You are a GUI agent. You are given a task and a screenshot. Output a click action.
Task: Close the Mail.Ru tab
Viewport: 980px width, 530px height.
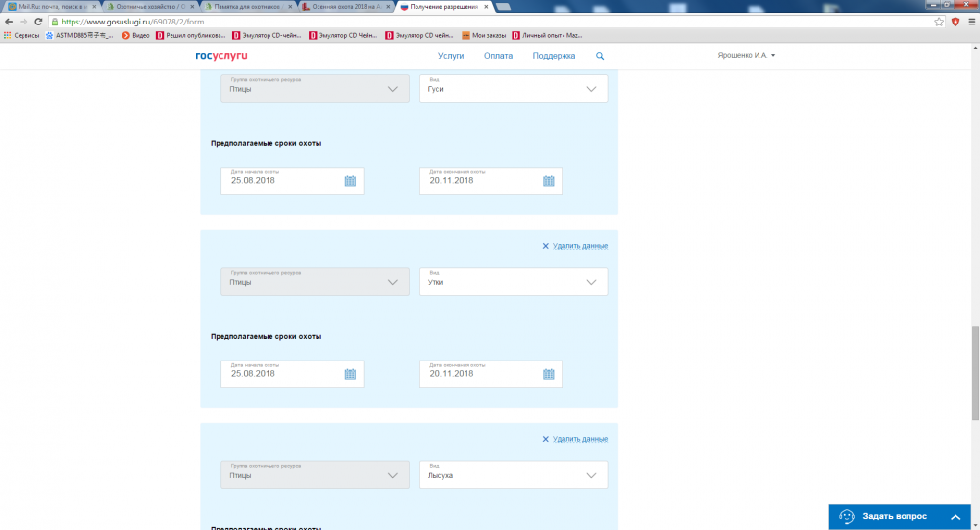click(94, 7)
